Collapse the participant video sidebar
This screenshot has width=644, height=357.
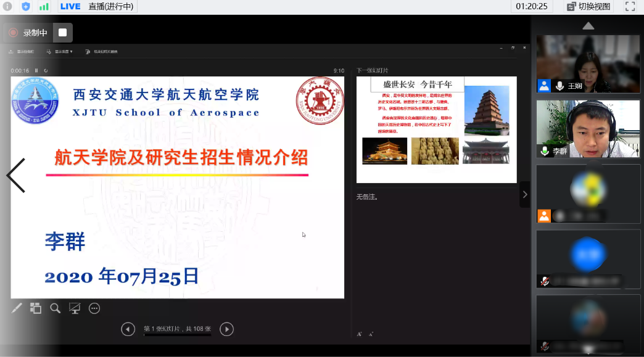[524, 194]
